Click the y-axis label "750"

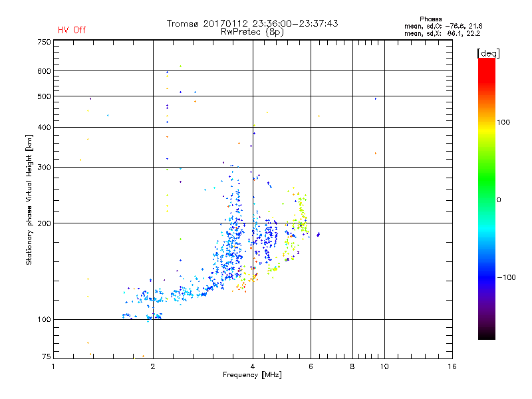[x=44, y=42]
